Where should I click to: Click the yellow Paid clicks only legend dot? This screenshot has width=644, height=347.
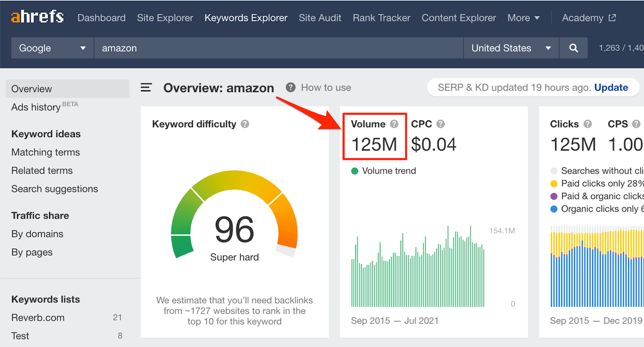click(x=554, y=183)
